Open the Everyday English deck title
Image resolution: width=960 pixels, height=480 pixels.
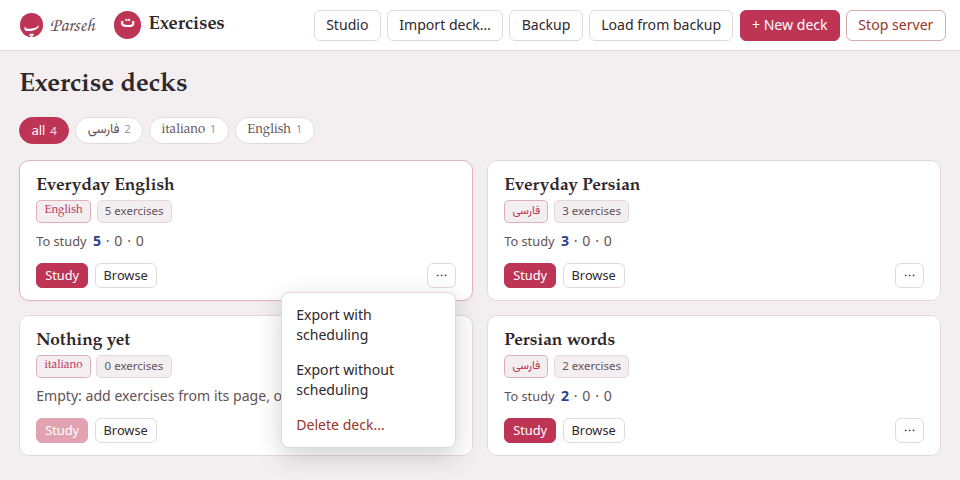coord(105,184)
